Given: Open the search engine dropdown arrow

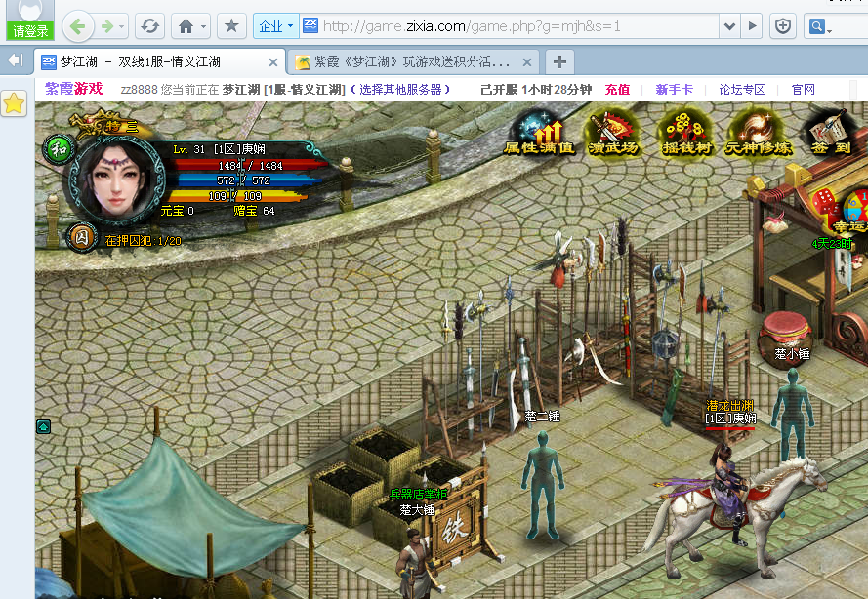Looking at the screenshot, I should 829,29.
